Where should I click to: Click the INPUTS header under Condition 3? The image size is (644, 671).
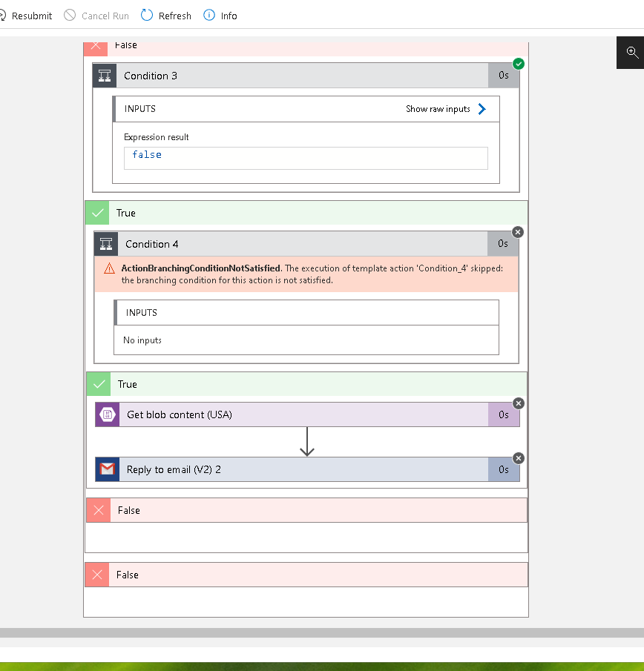click(x=306, y=109)
